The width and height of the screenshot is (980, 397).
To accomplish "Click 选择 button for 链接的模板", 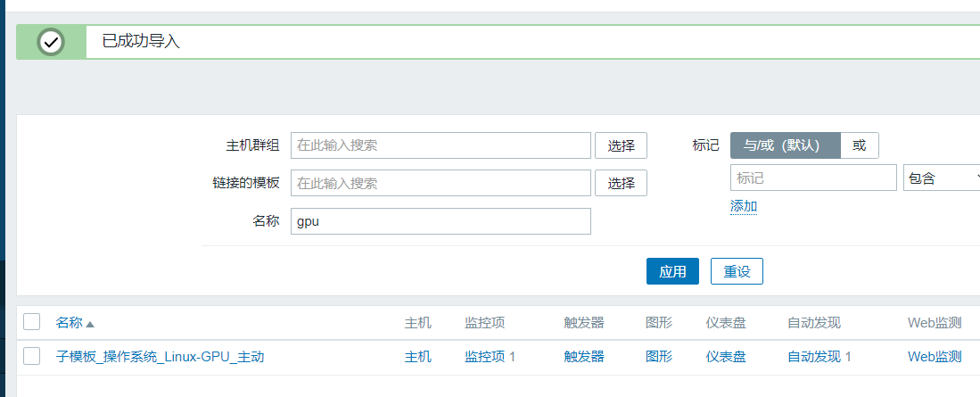I will [x=621, y=183].
